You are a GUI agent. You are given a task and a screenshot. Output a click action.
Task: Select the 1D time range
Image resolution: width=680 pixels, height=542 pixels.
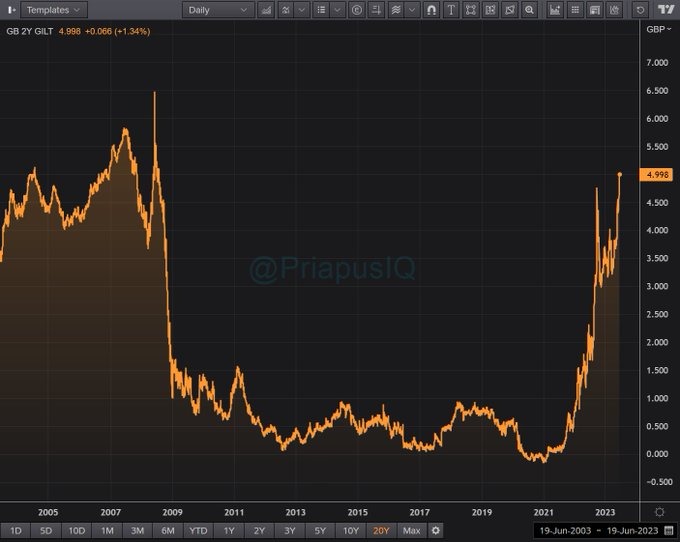point(16,530)
